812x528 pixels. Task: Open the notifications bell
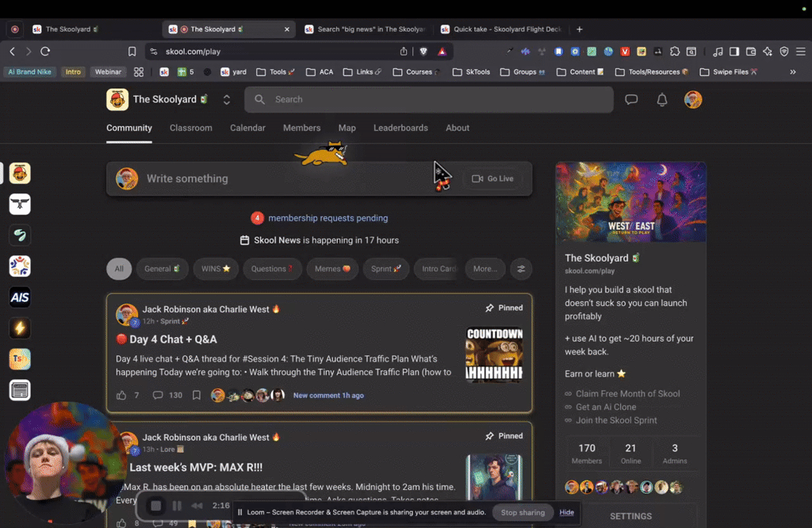(x=662, y=99)
